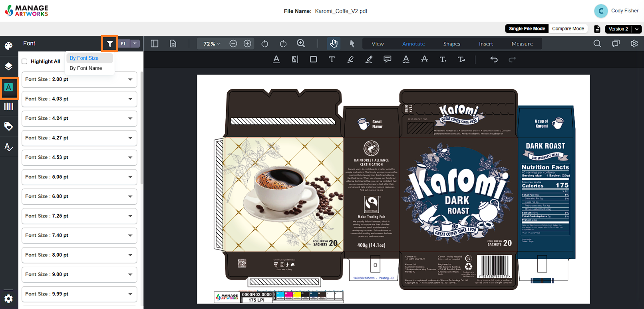Add a comment note annotation
This screenshot has width=644, height=309.
point(387,59)
